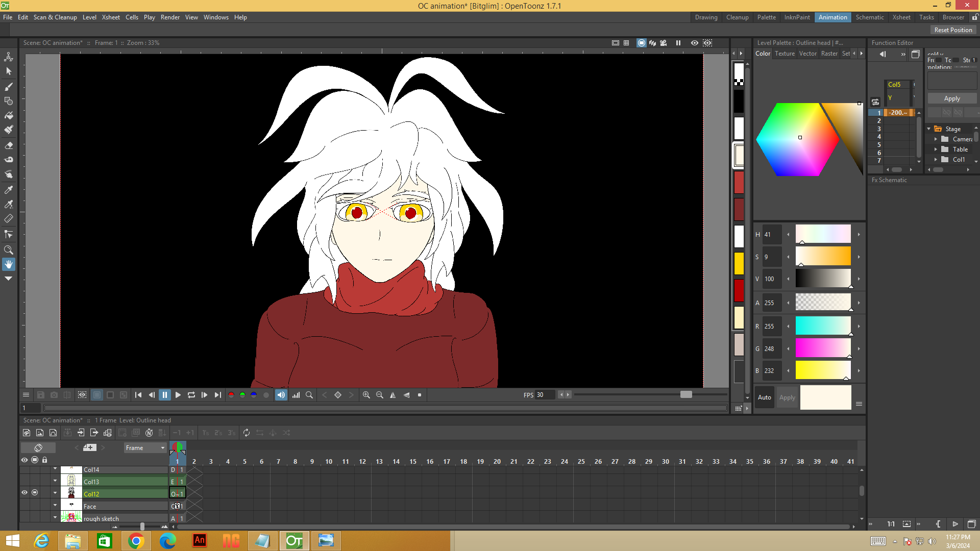The height and width of the screenshot is (551, 980).
Task: Select the Eraser tool
Action: coord(9,145)
